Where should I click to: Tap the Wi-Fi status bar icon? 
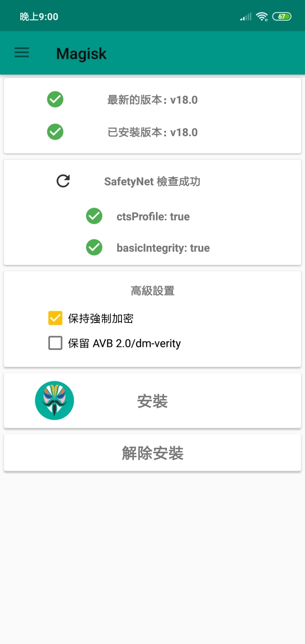(262, 17)
